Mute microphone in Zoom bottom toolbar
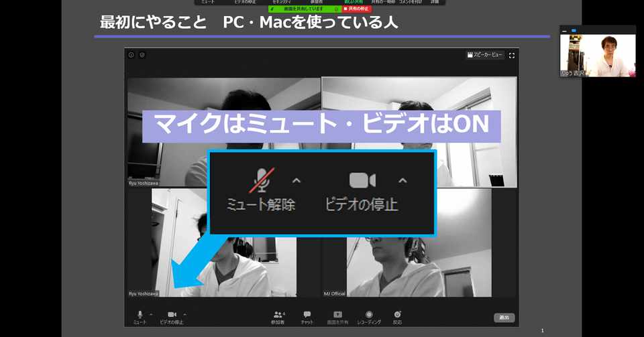This screenshot has width=644, height=337. click(x=140, y=318)
